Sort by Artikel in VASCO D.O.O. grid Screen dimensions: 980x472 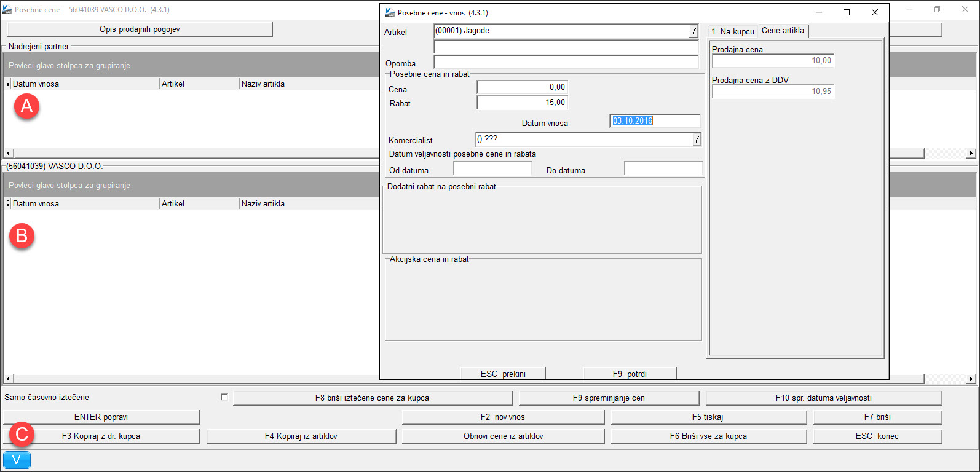click(200, 203)
